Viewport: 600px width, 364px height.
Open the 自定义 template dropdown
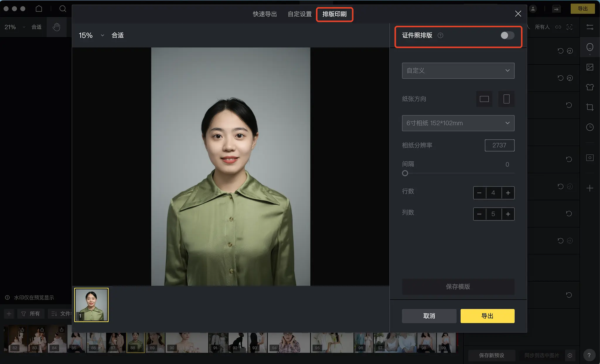[458, 71]
